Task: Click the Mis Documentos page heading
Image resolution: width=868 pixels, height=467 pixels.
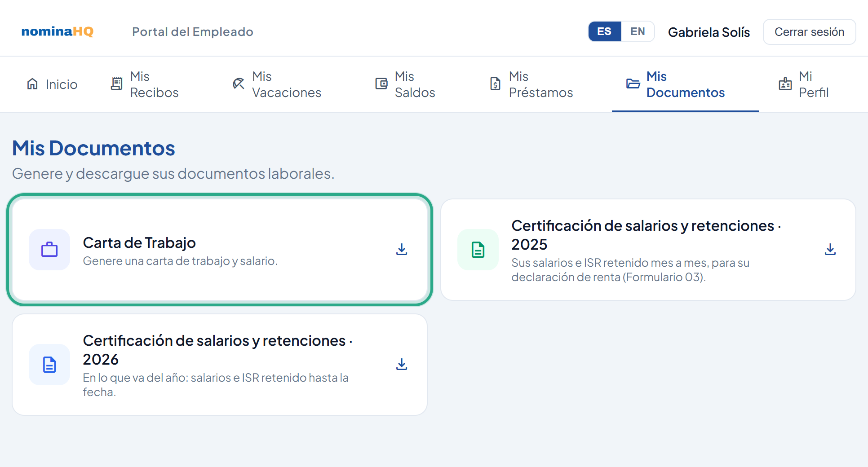Action: 93,148
